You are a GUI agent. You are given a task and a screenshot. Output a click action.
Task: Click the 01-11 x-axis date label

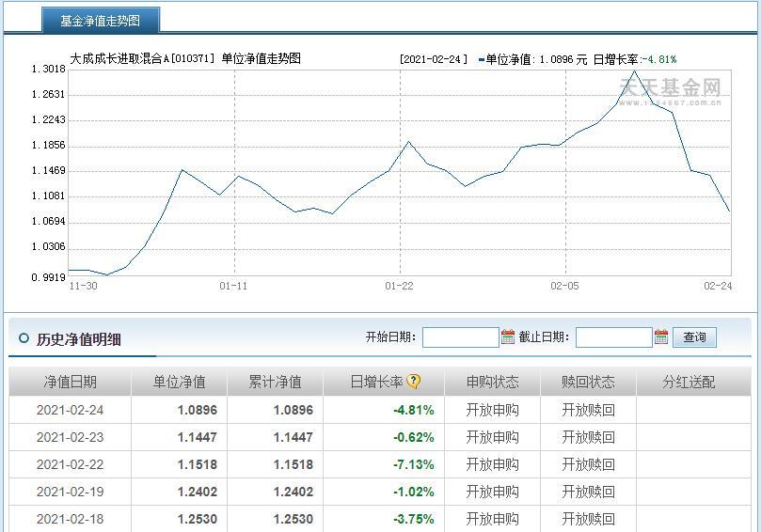(233, 286)
